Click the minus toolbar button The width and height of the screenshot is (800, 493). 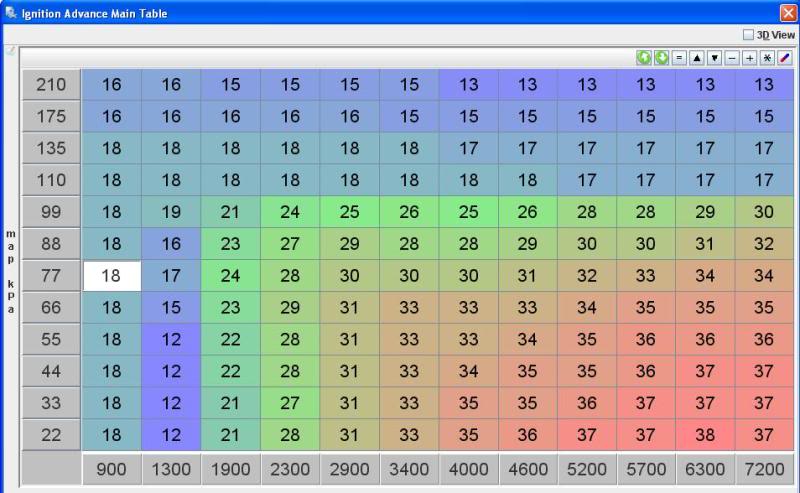click(x=732, y=58)
